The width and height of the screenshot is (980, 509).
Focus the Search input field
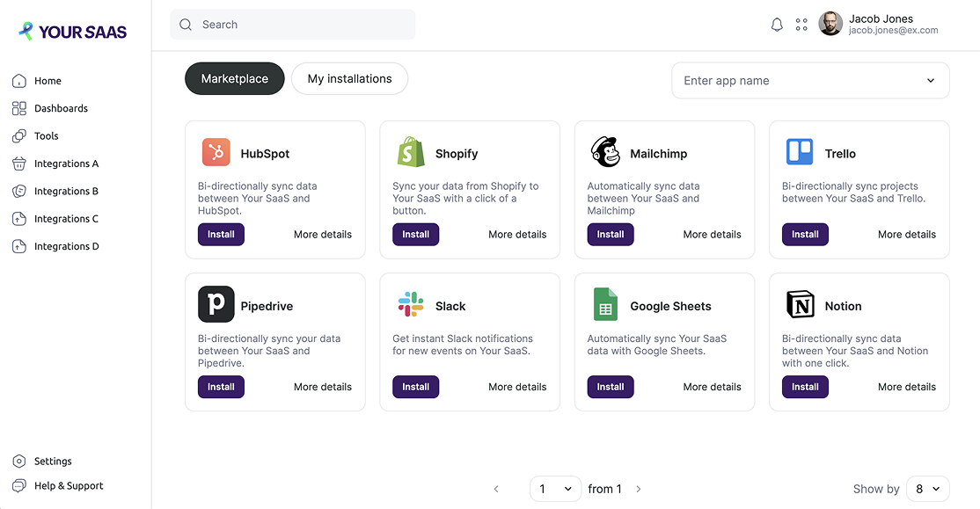pos(292,25)
